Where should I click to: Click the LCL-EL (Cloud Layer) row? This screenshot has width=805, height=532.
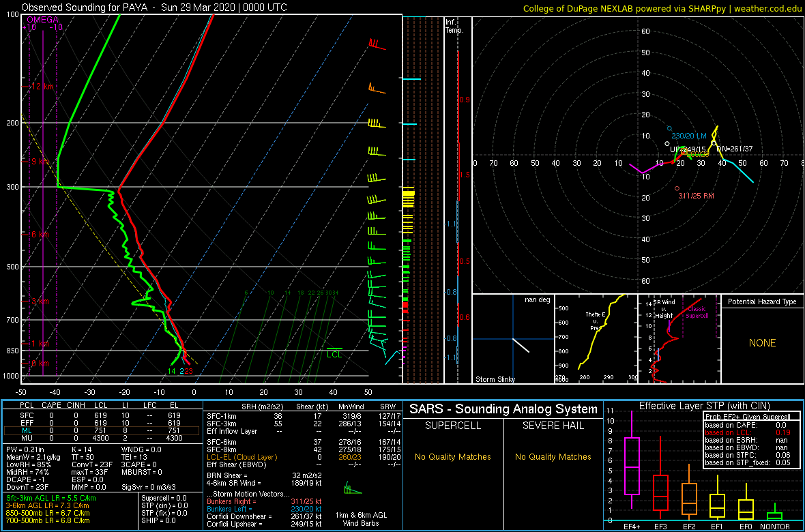click(x=303, y=457)
